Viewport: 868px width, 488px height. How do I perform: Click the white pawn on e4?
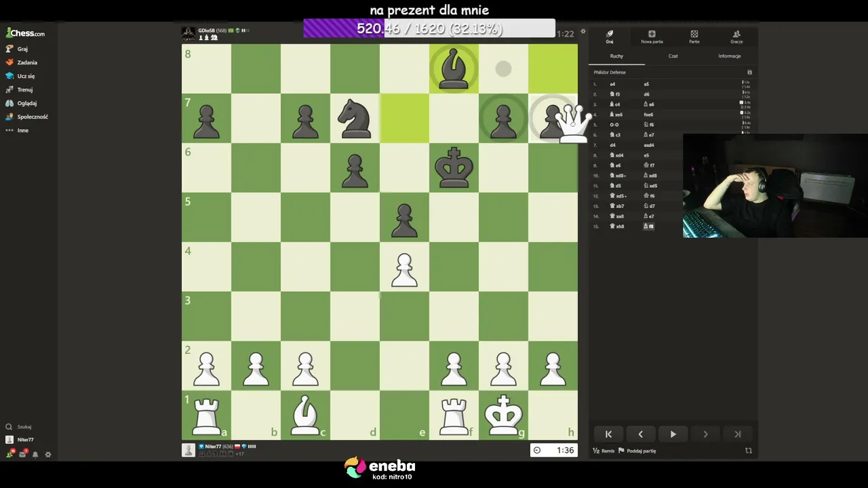(x=404, y=270)
